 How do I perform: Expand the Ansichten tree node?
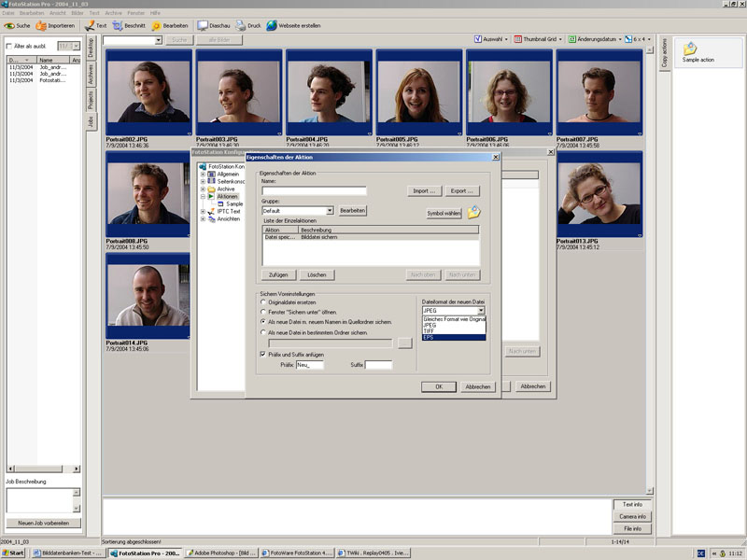203,219
